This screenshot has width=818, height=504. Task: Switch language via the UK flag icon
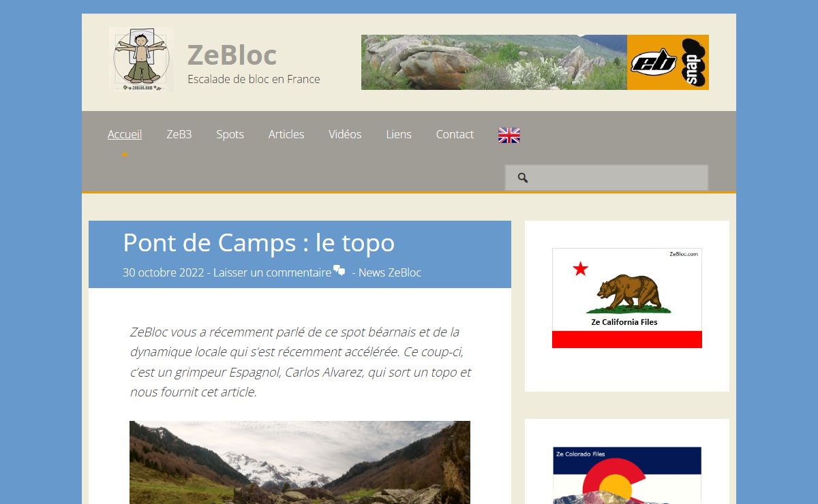509,135
